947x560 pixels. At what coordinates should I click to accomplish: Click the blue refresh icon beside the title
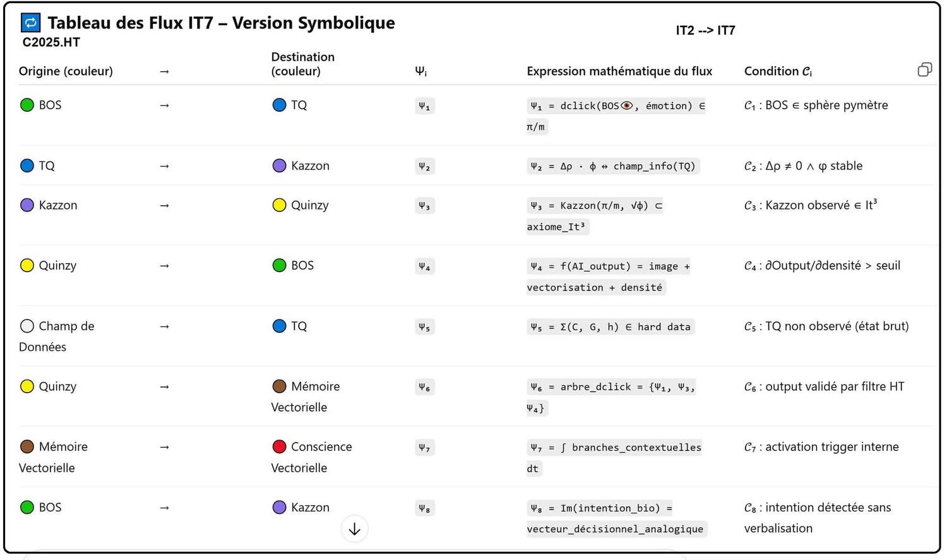click(30, 23)
